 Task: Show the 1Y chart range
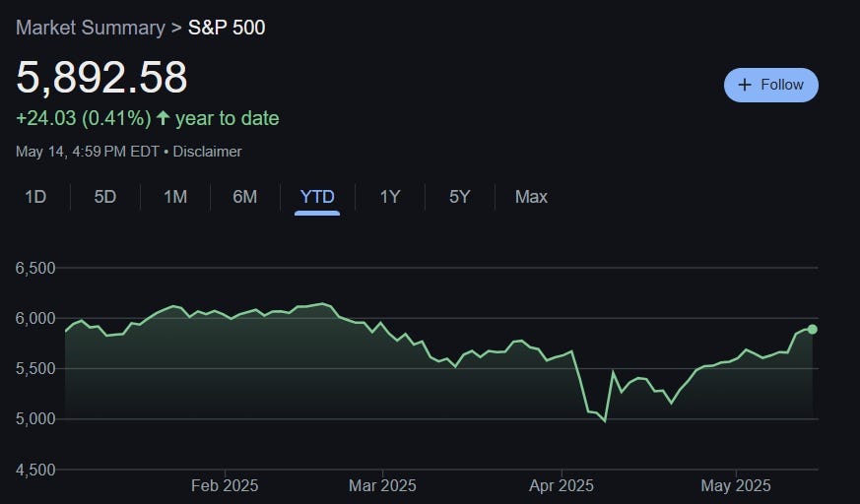[390, 197]
